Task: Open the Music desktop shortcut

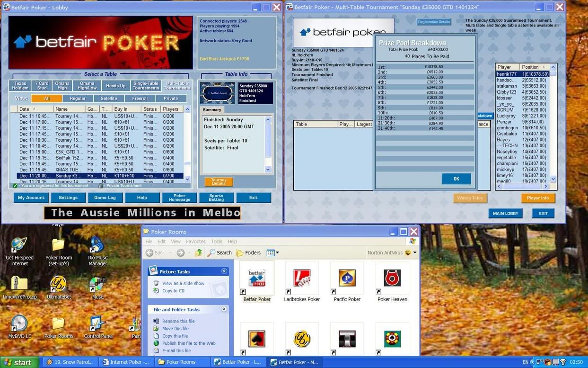Action: click(98, 287)
